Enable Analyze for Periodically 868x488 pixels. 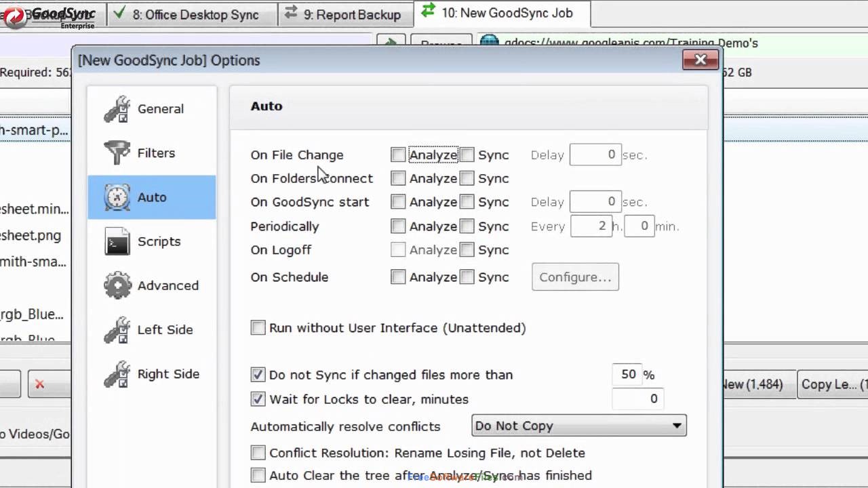[398, 226]
